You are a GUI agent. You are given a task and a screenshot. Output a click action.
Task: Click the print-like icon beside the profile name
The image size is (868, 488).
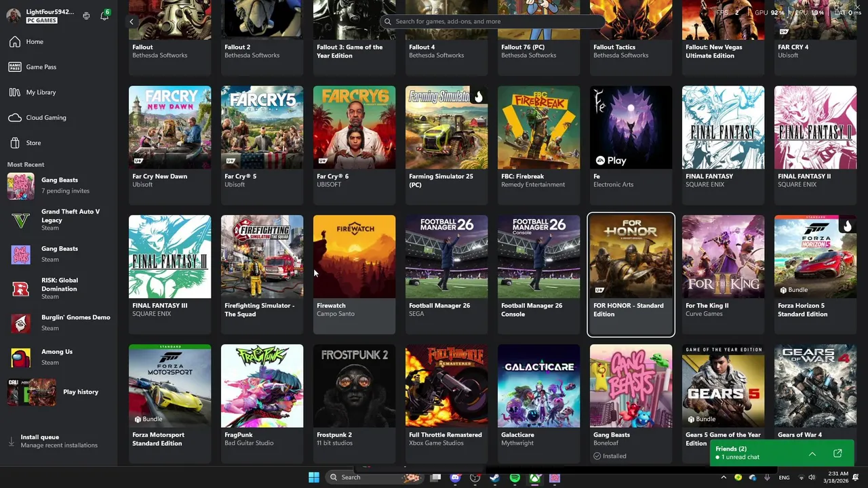click(x=86, y=16)
